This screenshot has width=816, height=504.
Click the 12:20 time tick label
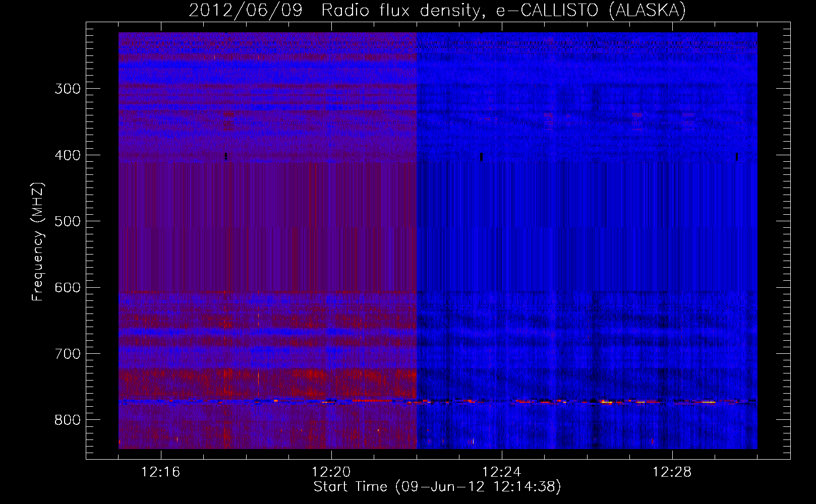(331, 472)
